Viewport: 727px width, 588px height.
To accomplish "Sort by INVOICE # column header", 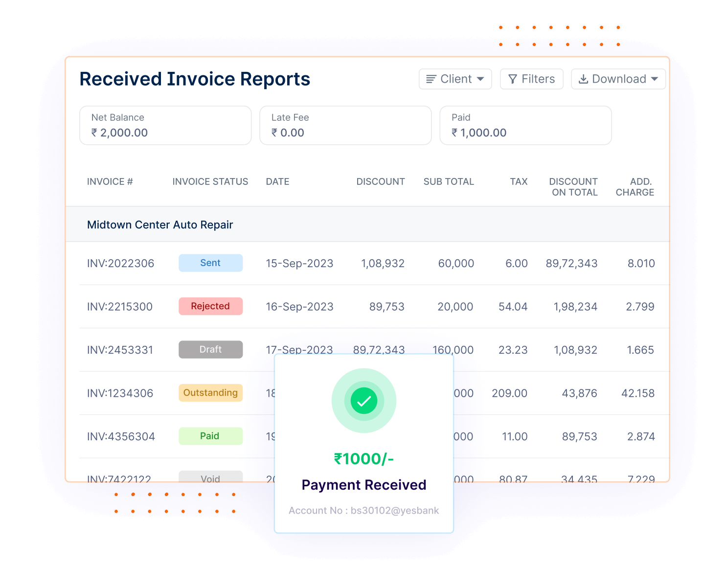I will coord(110,181).
